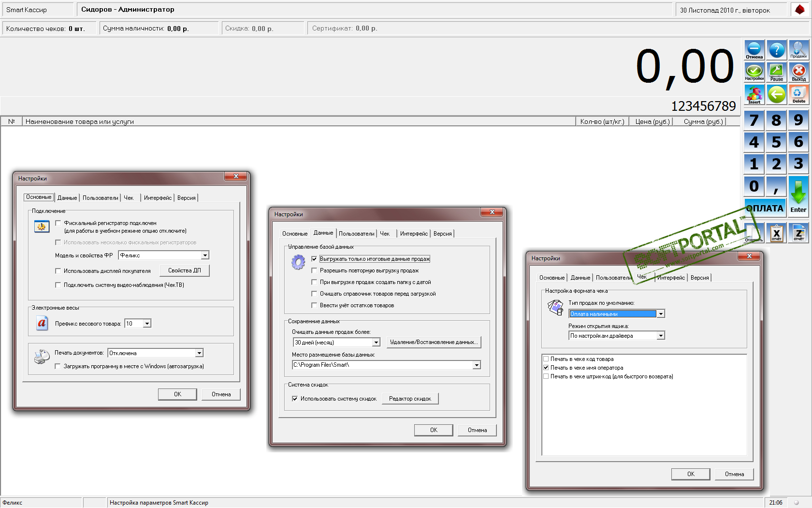
Task: Switch to Версия tab in middle Настройки dialog
Action: (443, 234)
